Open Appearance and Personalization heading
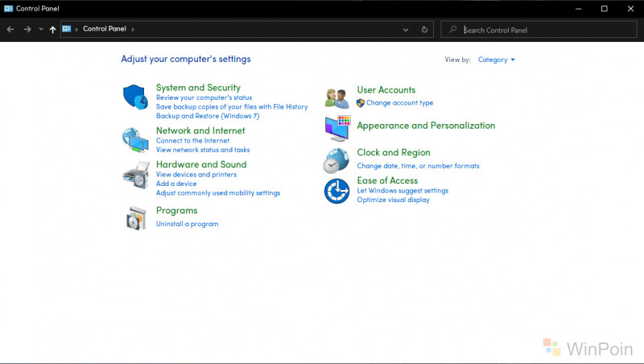644x364 pixels. [x=426, y=126]
